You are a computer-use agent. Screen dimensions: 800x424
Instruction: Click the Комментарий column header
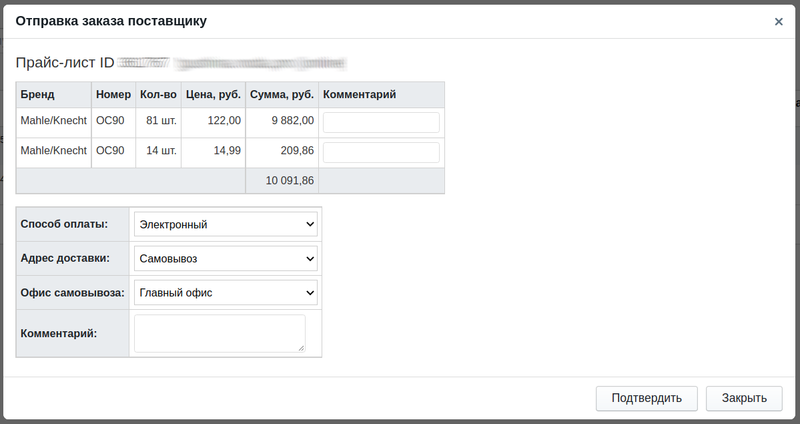tap(360, 95)
